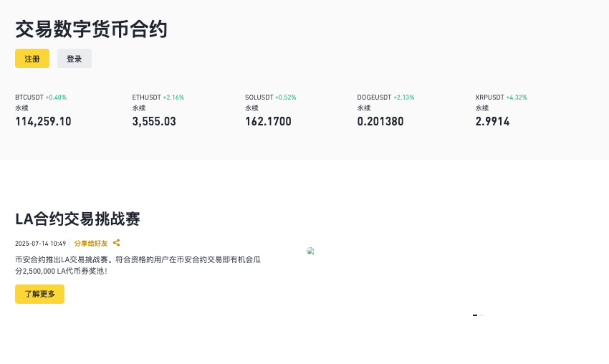This screenshot has width=609, height=364.
Task: Click the XRPUSDT ticker label
Action: pyautogui.click(x=490, y=97)
